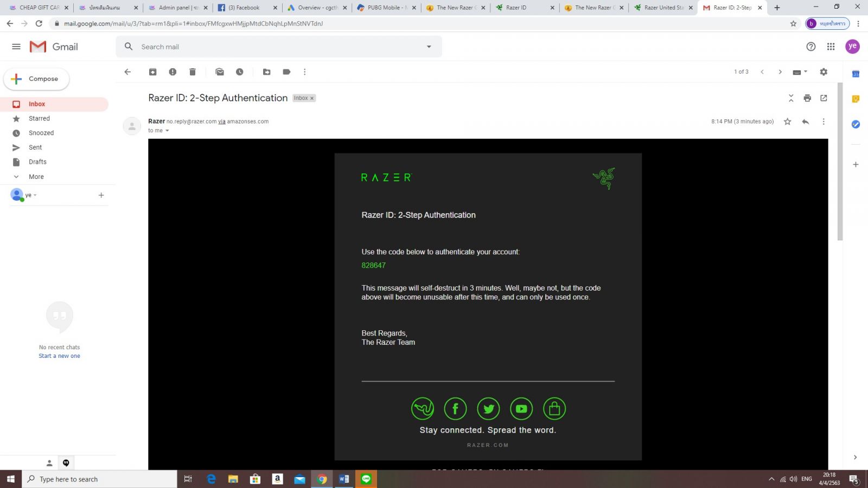Open the Razer Facebook icon in the email
Image resolution: width=868 pixels, height=488 pixels.
coord(456,409)
